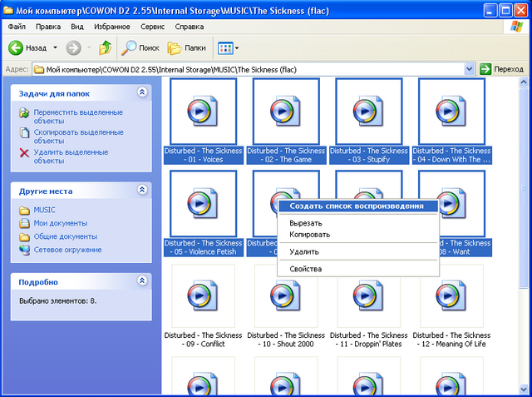Screen dimensions: 532x397
Task: Click the Сетевое окружение network icon
Action: pos(24,250)
